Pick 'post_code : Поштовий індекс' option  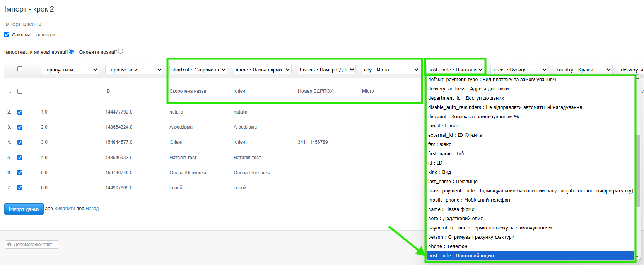point(461,256)
